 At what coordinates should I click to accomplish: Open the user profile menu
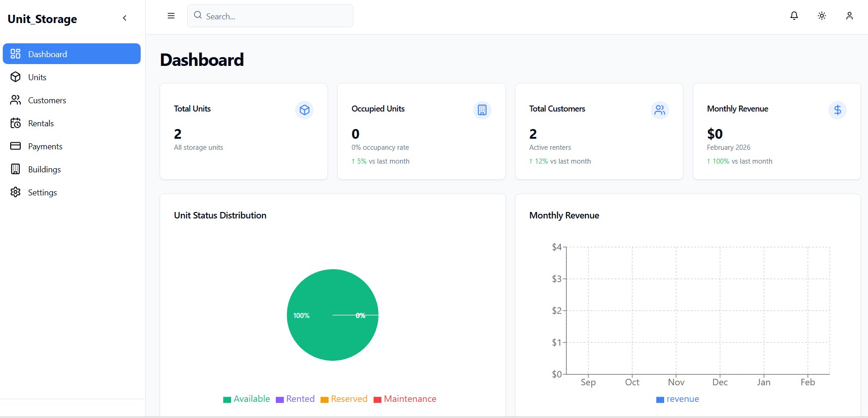[850, 16]
